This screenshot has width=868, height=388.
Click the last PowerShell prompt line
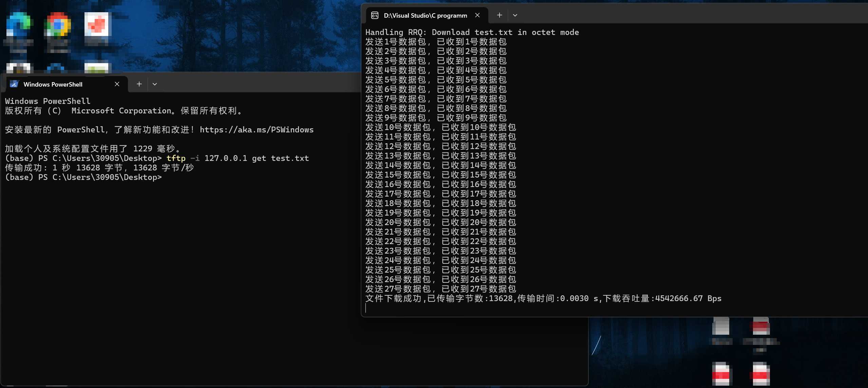pos(83,177)
